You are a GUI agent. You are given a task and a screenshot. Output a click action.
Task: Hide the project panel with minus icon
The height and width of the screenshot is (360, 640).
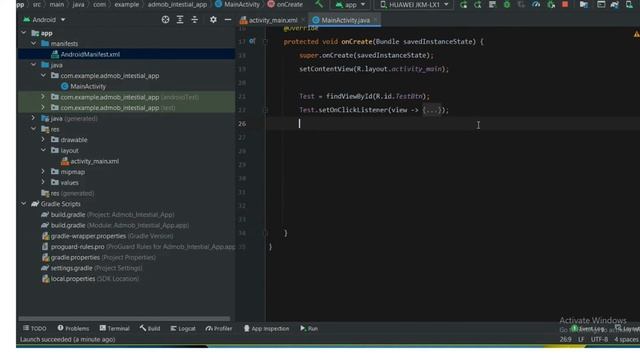click(228, 20)
